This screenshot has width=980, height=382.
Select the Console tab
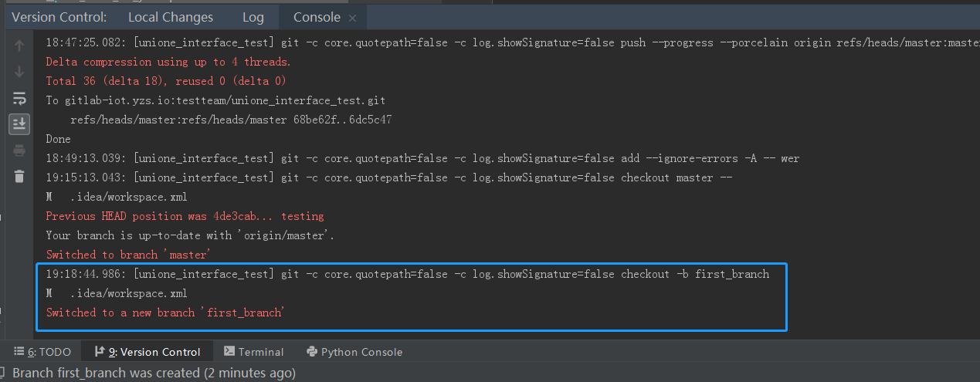[x=316, y=17]
